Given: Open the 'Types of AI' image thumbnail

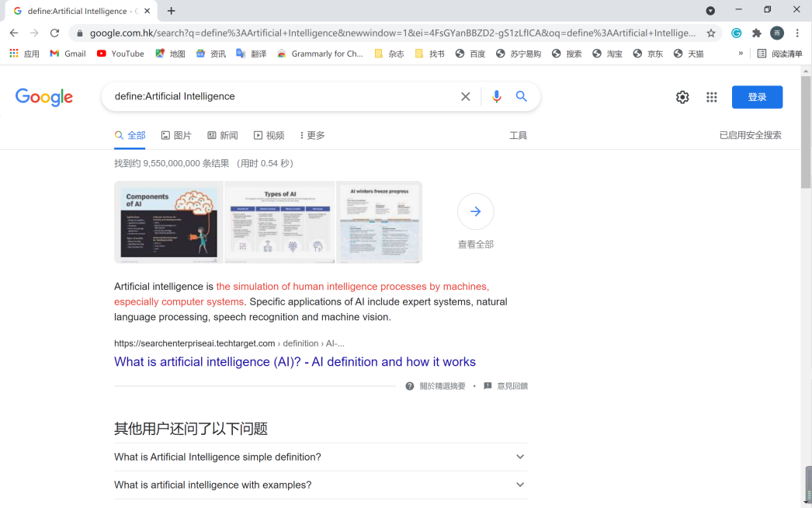Looking at the screenshot, I should point(279,222).
